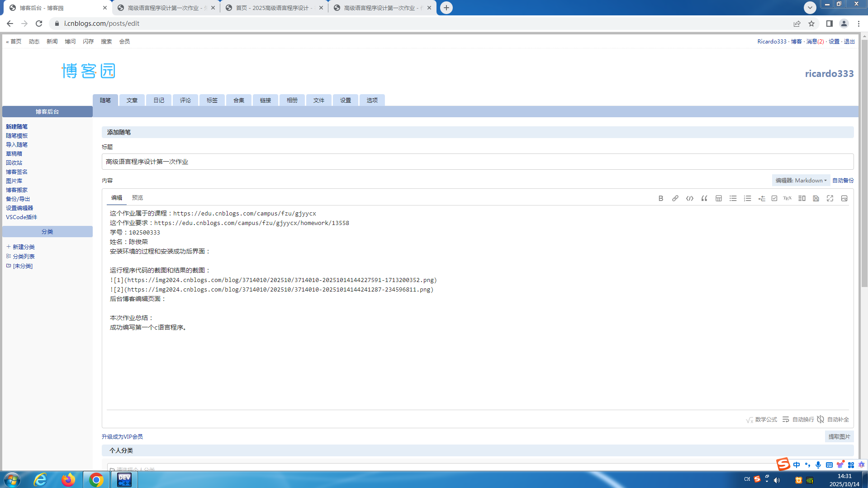Click the Chrome address bar URL
868x488 pixels.
(x=102, y=24)
